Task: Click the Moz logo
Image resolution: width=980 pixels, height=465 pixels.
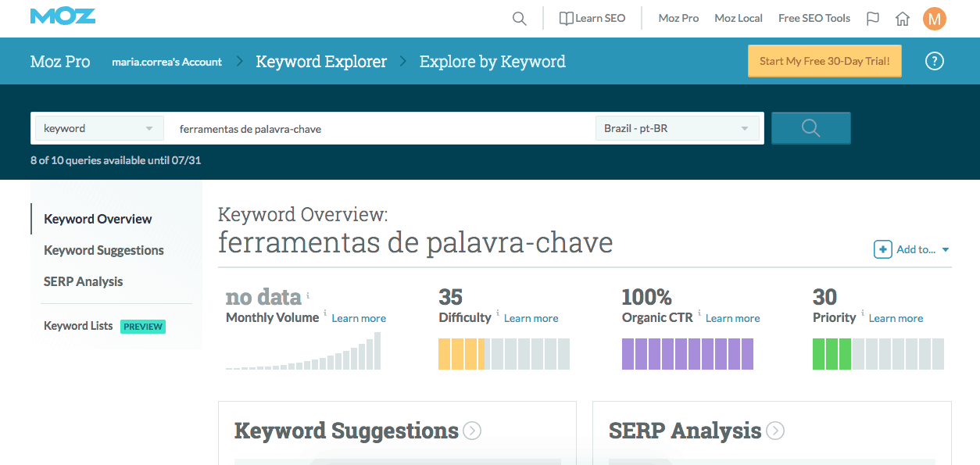Action: pos(63,16)
